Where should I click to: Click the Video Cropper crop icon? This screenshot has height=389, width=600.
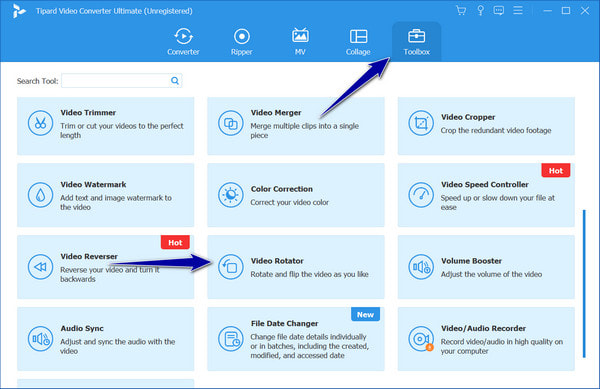click(x=421, y=123)
